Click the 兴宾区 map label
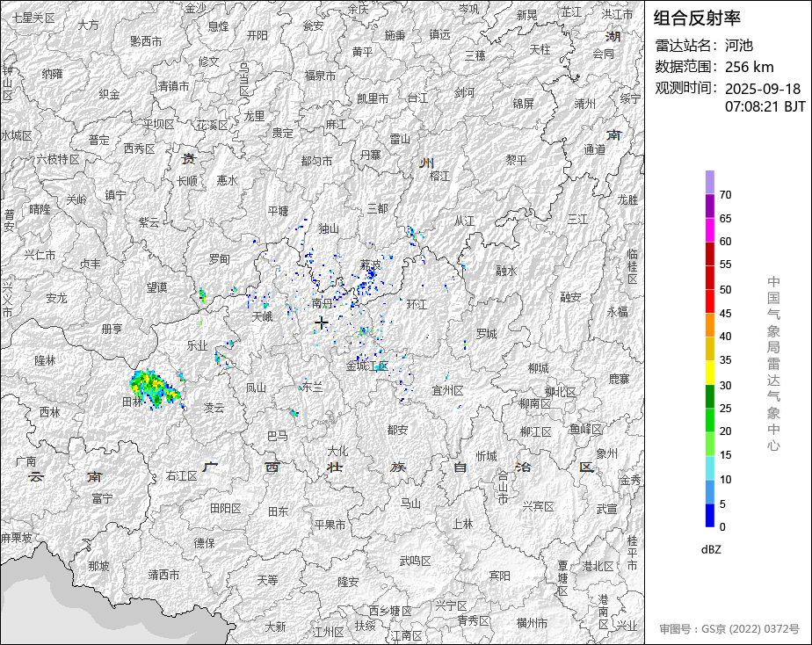This screenshot has height=645, width=812. (x=538, y=506)
